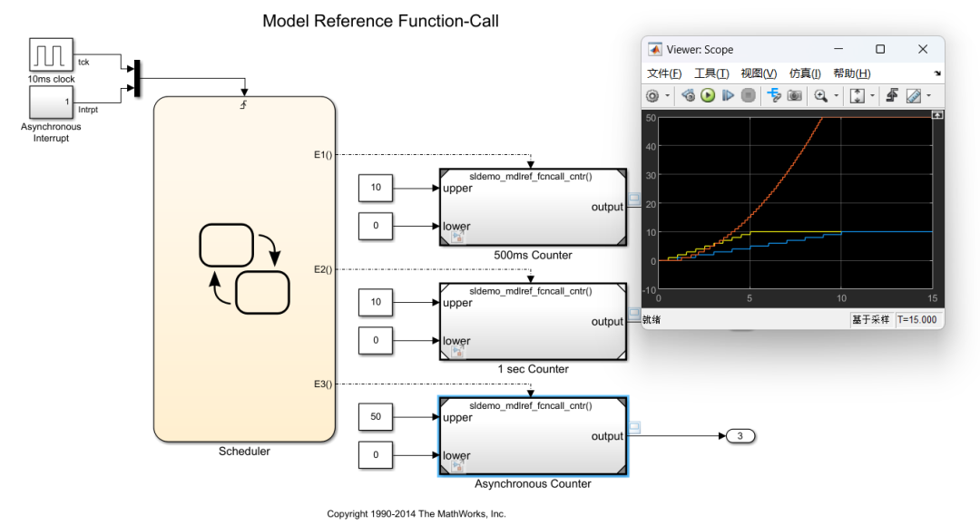Select lower constant 0 of 1 sec Counter
Viewport: 980px width, 525px height.
pos(376,340)
